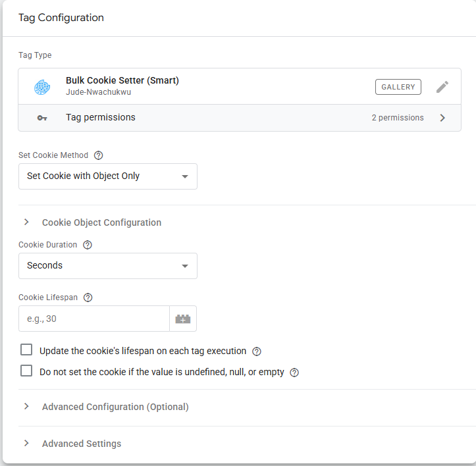Open the Cookie Duration dropdown showing Seconds
This screenshot has width=476, height=466.
pyautogui.click(x=107, y=266)
